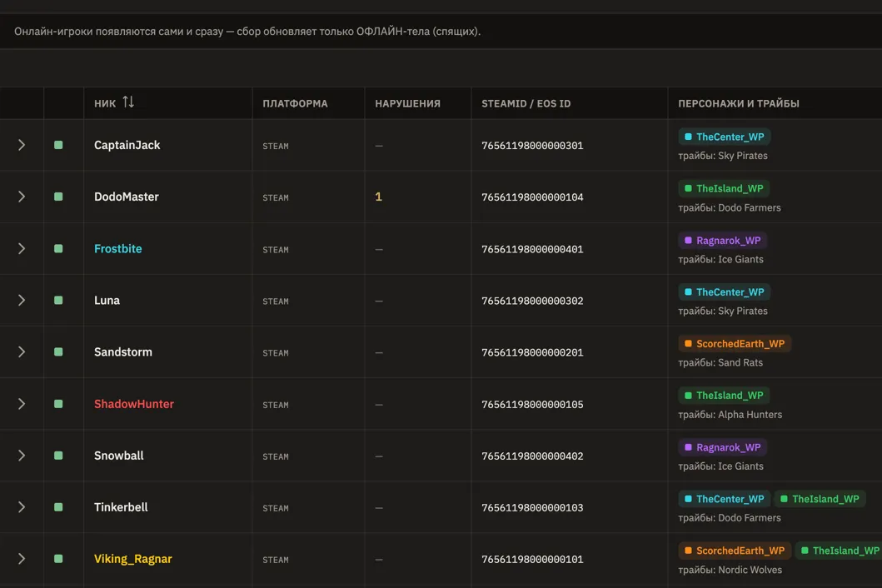
Task: Select Viking_Ragnar's ScorchedEarth_WP map tag
Action: pyautogui.click(x=735, y=551)
